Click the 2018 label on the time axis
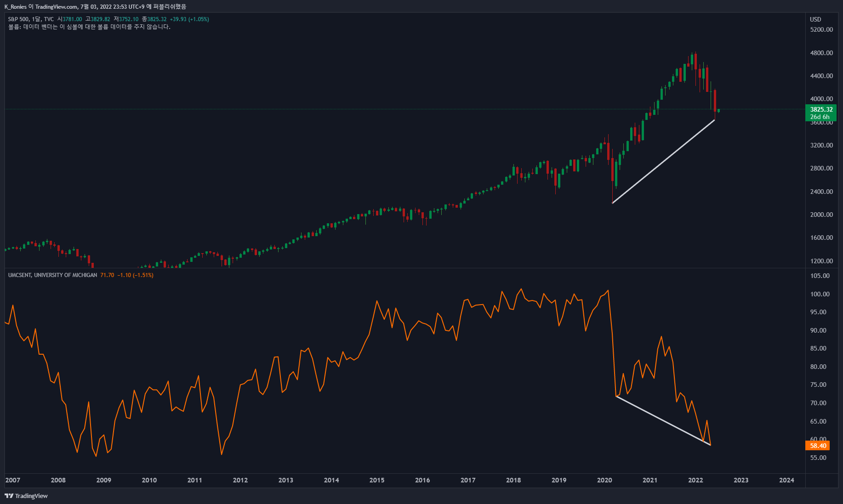Screen dimensions: 843x504 point(513,480)
